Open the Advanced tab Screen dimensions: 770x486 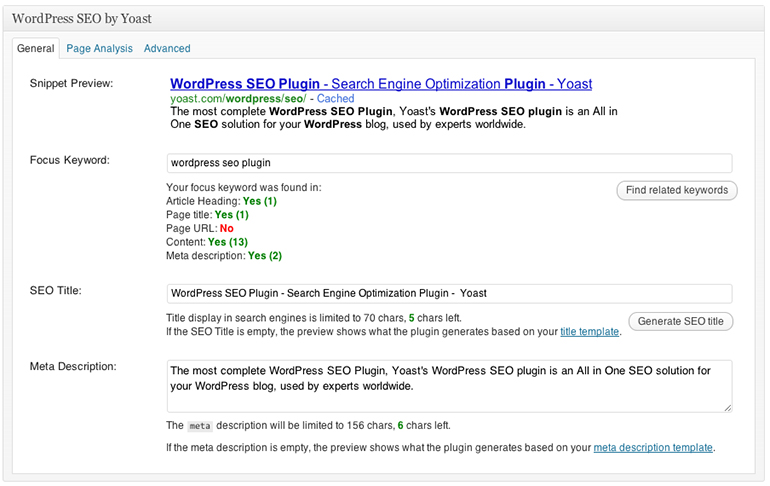[x=167, y=48]
